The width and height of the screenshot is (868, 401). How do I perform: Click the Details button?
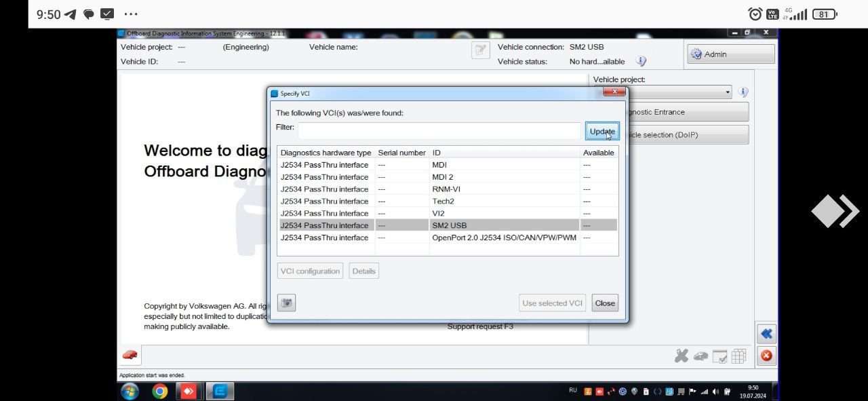(x=363, y=271)
